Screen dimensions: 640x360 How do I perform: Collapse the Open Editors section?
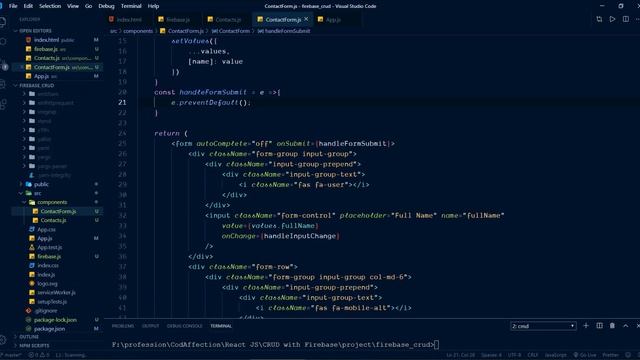(57, 31)
